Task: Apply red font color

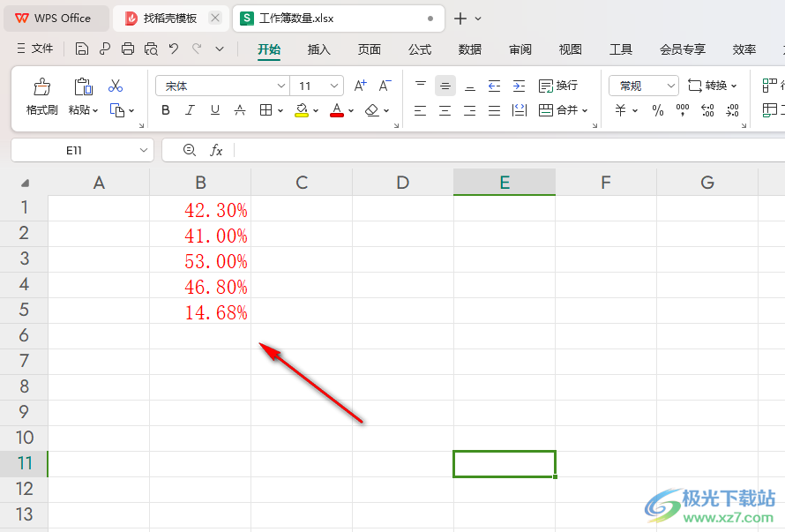Action: coord(337,110)
